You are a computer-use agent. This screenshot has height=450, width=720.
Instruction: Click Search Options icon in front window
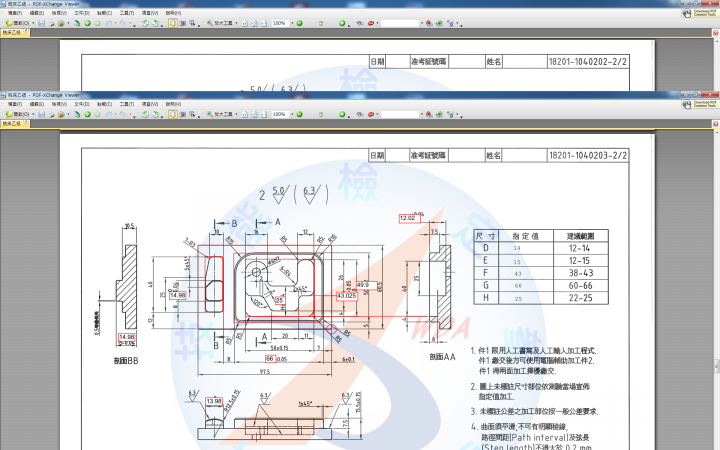(451, 114)
